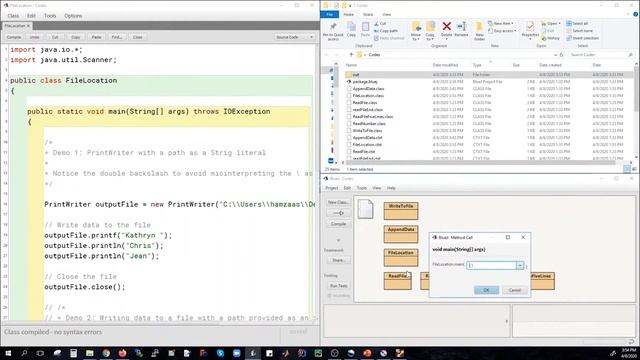Click OK in the Method Call dialog
Image resolution: width=640 pixels, height=360 pixels.
tap(486, 290)
